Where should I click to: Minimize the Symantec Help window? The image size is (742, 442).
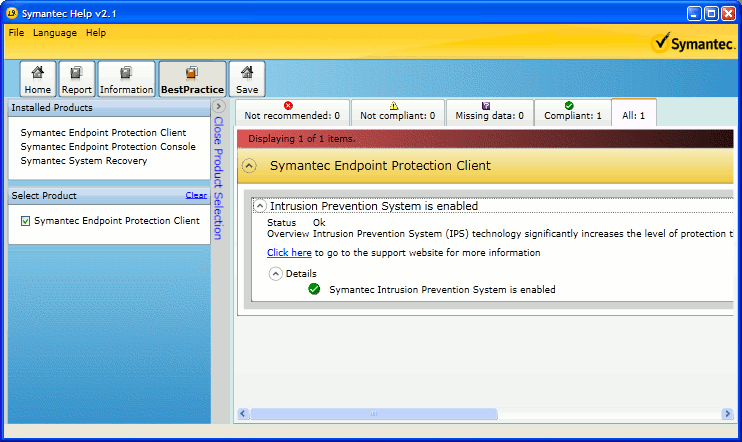click(694, 13)
